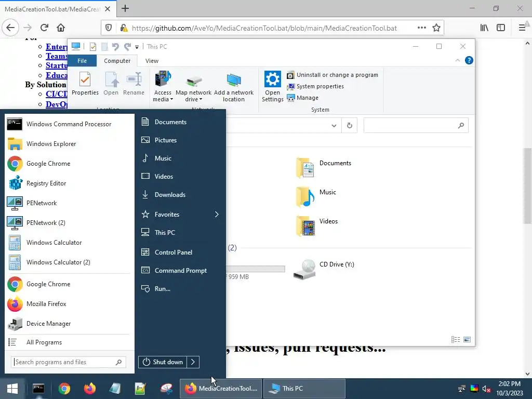Viewport: 532px width, 399px height.
Task: Switch to View ribbon tab
Action: click(x=152, y=61)
